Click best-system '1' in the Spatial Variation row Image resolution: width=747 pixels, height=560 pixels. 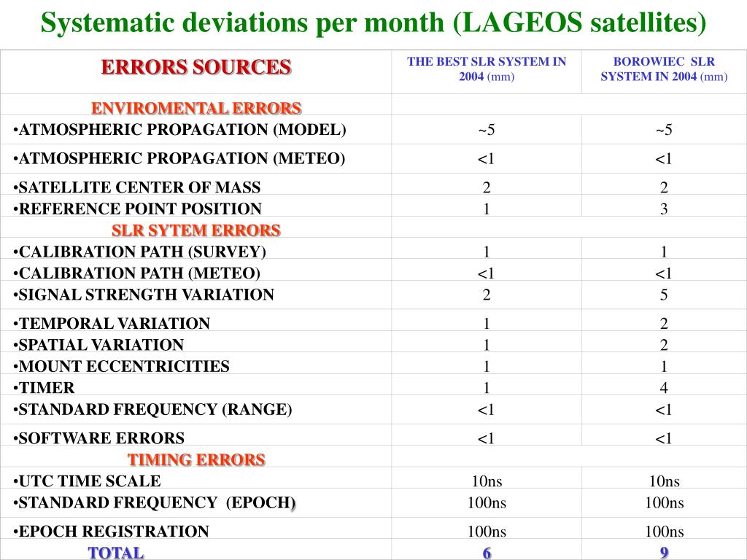click(487, 345)
